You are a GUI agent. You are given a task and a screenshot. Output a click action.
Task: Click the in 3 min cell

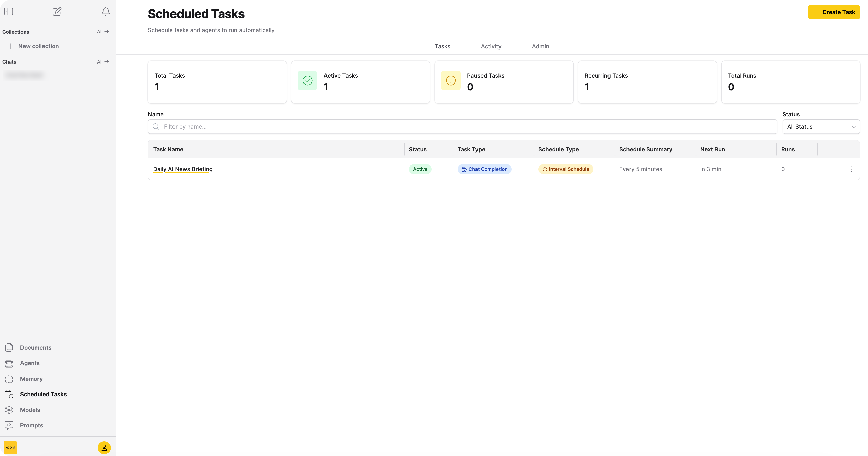pos(711,169)
